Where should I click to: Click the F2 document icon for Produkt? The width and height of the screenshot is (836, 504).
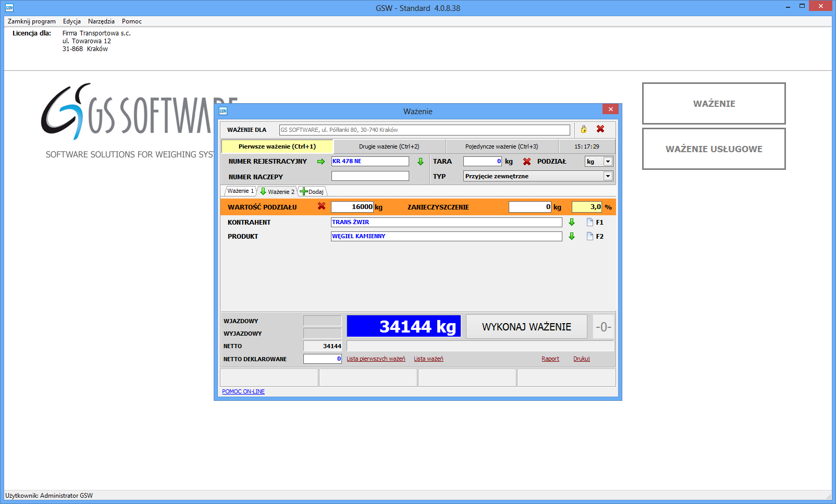point(590,236)
